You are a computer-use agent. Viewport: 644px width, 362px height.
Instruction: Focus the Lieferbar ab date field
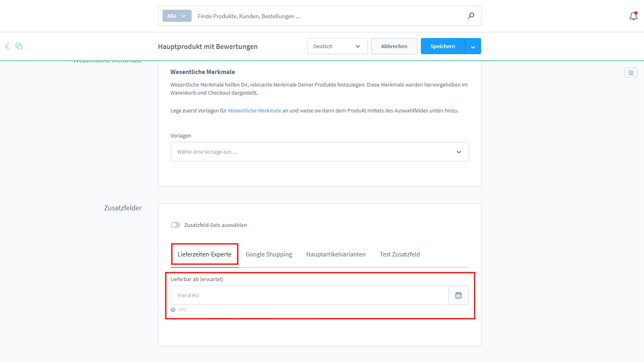tap(309, 295)
